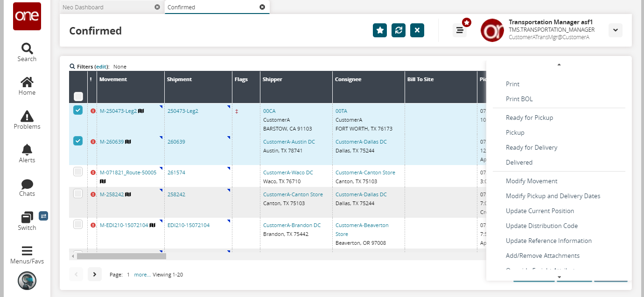Open shipment link 261574
This screenshot has width=644, height=297.
[x=176, y=173]
